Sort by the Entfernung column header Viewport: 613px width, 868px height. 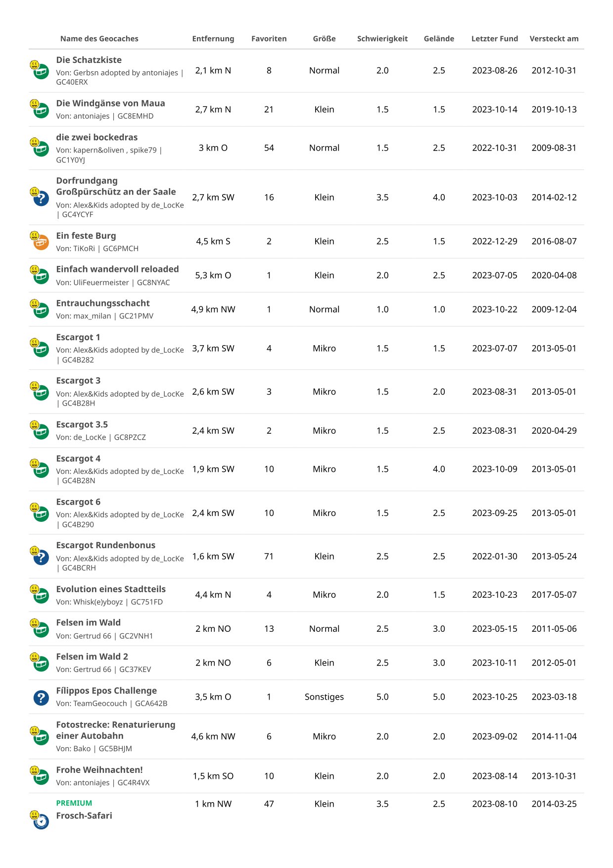[x=213, y=39]
